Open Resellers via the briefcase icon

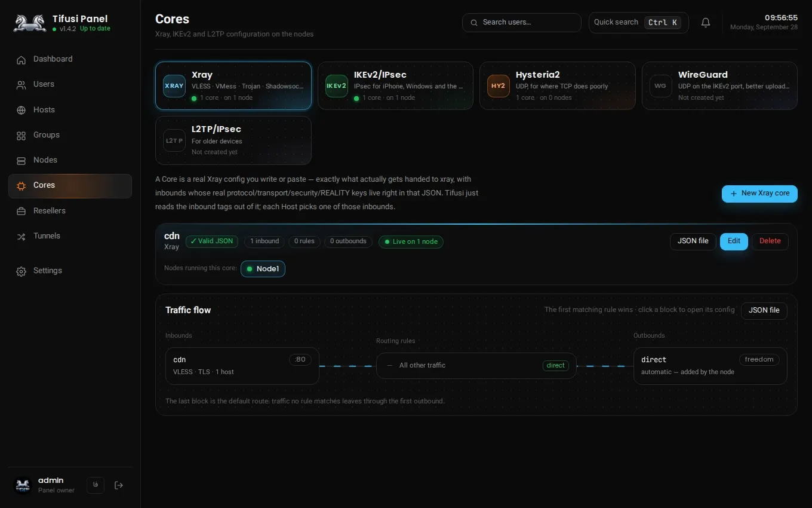point(21,211)
